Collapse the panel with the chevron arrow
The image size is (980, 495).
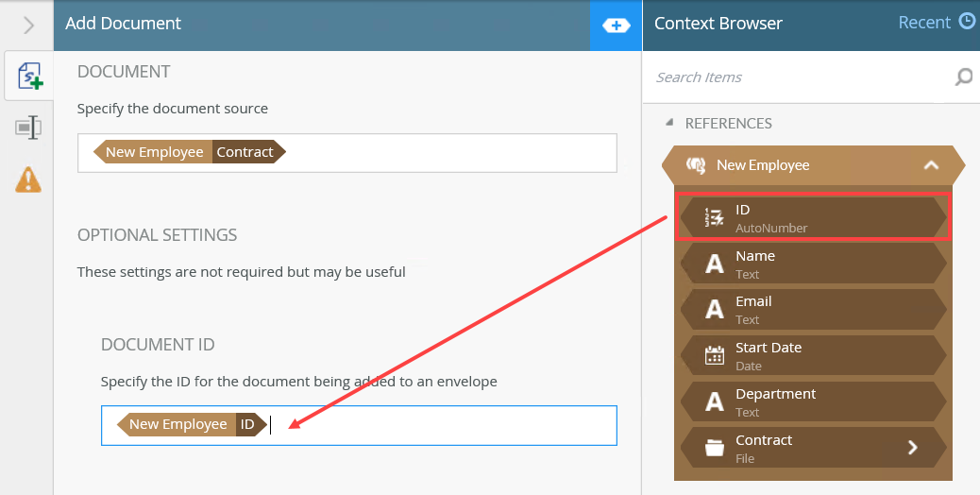[x=28, y=25]
